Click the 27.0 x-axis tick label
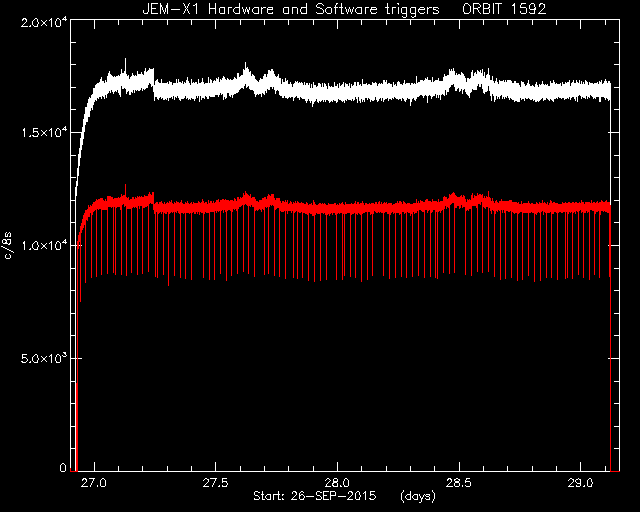 pyautogui.click(x=95, y=483)
